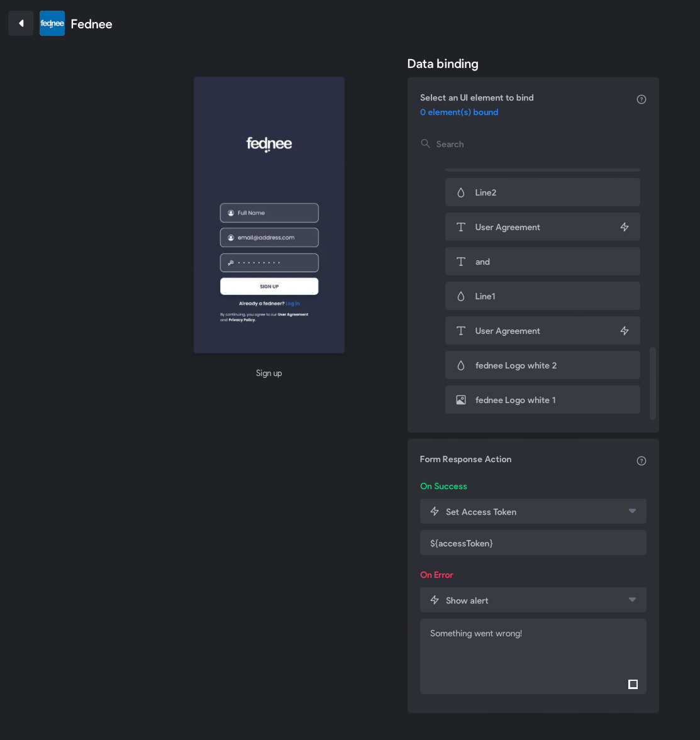Click the droplet icon for fednee Logo white 2

pos(460,365)
